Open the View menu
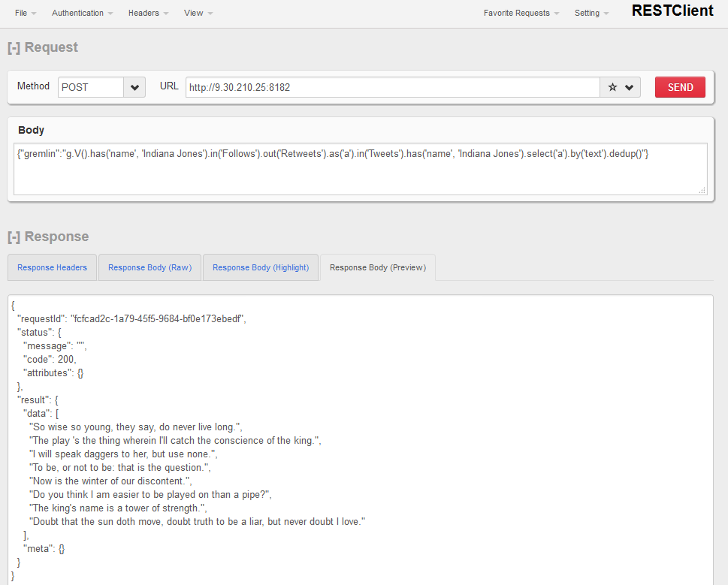 click(x=198, y=13)
